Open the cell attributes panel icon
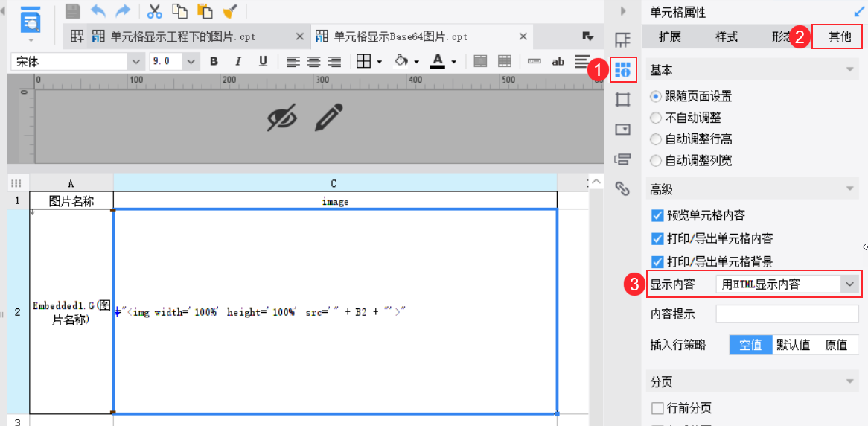The width and height of the screenshot is (868, 426). pos(622,71)
